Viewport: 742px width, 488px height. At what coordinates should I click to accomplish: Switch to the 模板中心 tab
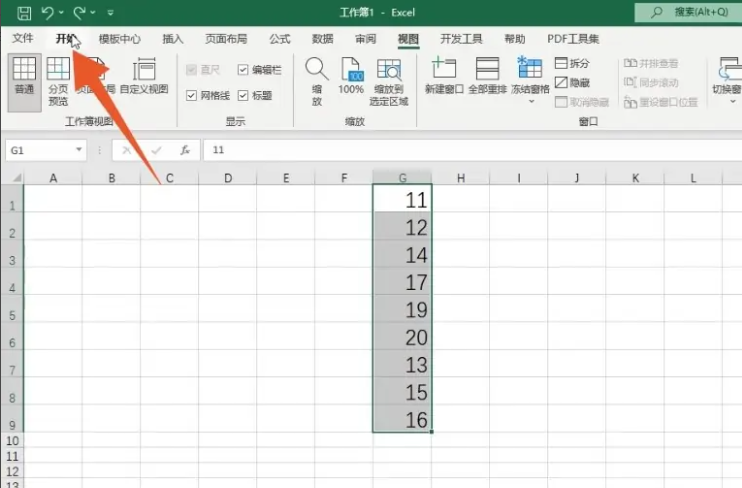tap(120, 39)
